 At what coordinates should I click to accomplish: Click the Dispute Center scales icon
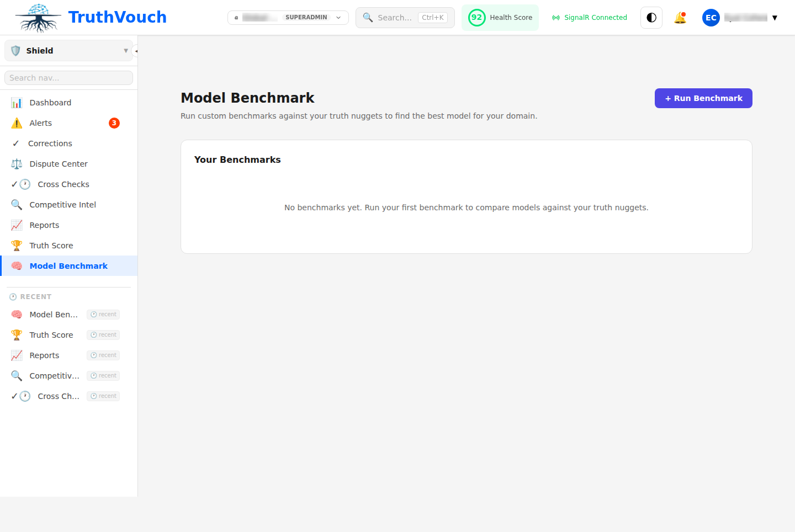point(17,164)
